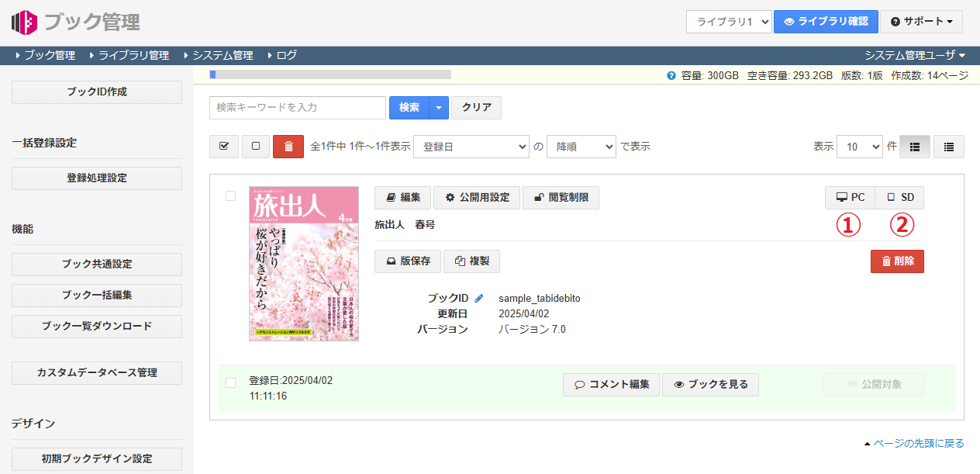Open the PC viewer button
This screenshot has height=474, width=980.
click(x=850, y=198)
